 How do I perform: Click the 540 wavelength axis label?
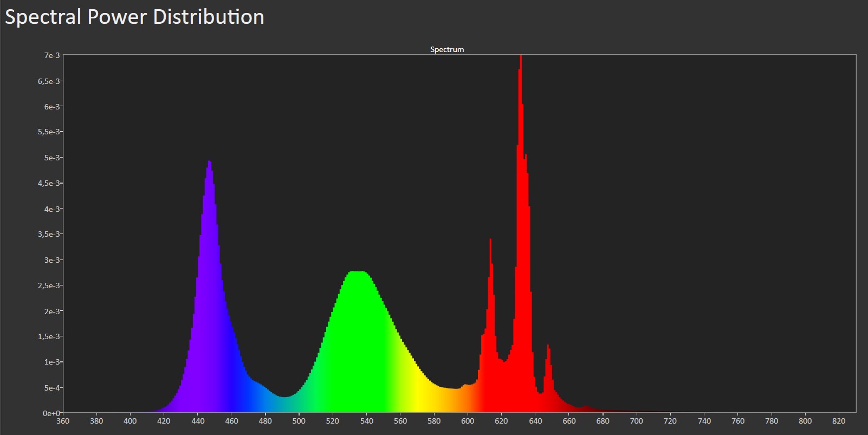coord(366,421)
